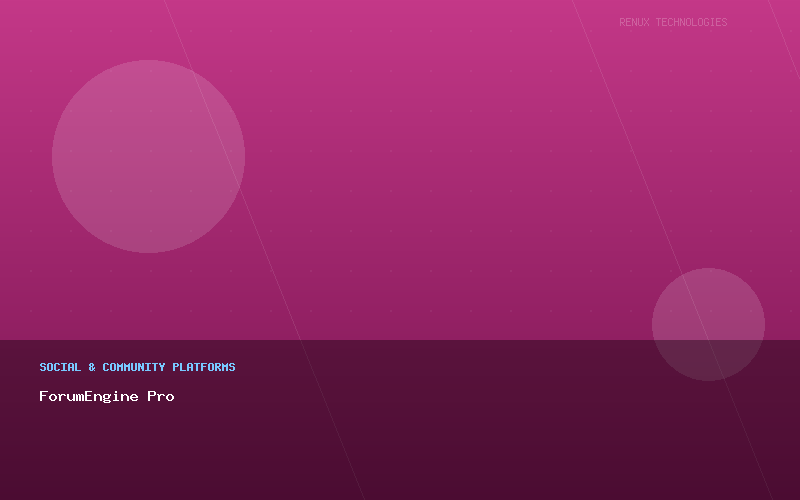Viewport: 800px width, 500px height.
Task: Click the SOCIAL & COMMUNITY PLATFORMS label
Action: tap(137, 367)
